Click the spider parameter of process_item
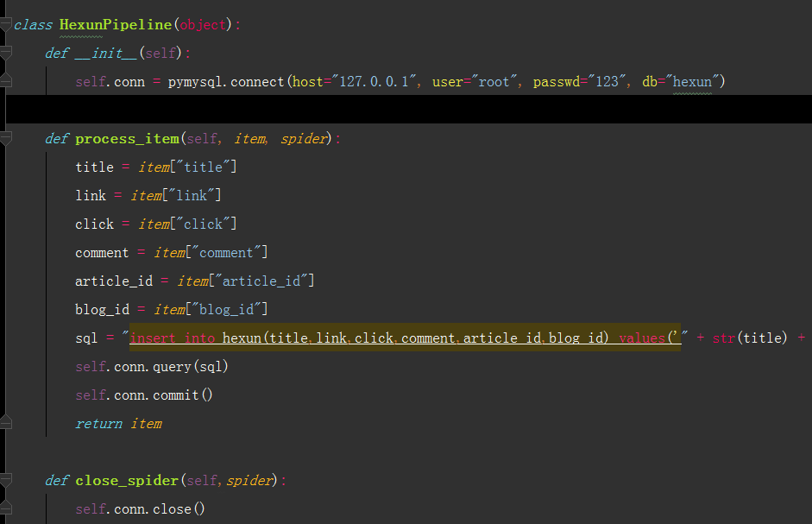The image size is (812, 524). click(304, 139)
